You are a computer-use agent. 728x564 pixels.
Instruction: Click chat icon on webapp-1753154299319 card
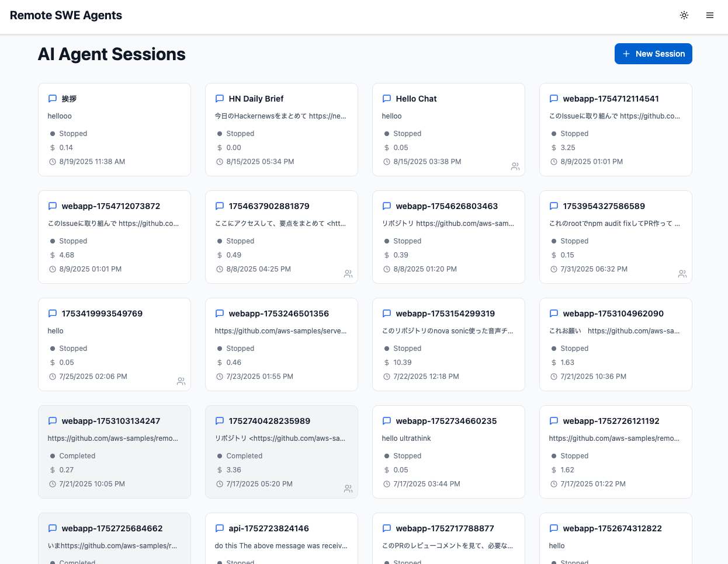pos(387,314)
